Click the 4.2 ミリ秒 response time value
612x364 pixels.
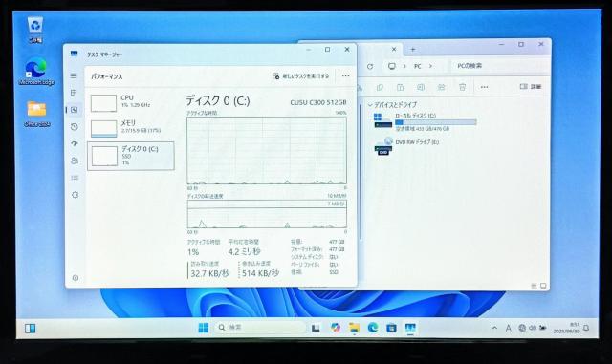(245, 251)
